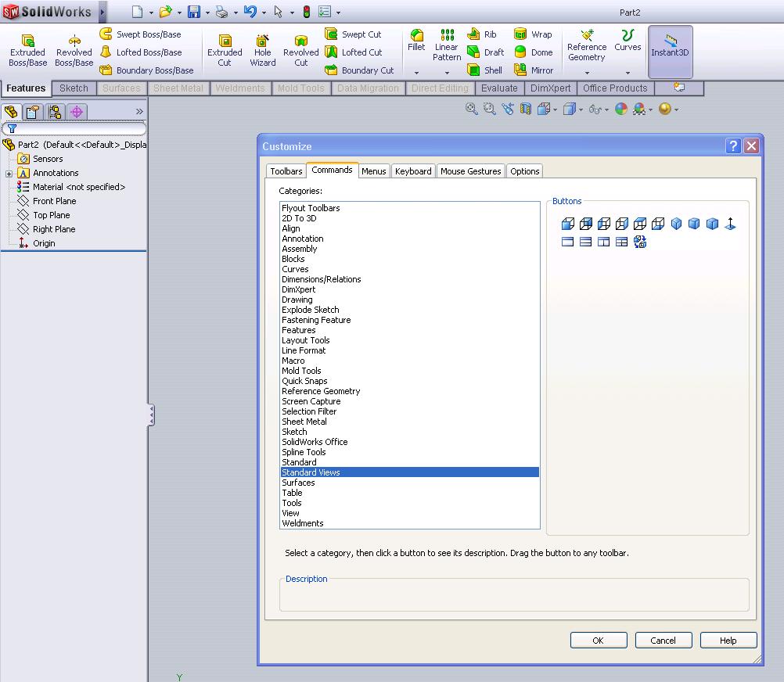Switch to the Menus tab
Image resolution: width=784 pixels, height=682 pixels.
(x=373, y=171)
